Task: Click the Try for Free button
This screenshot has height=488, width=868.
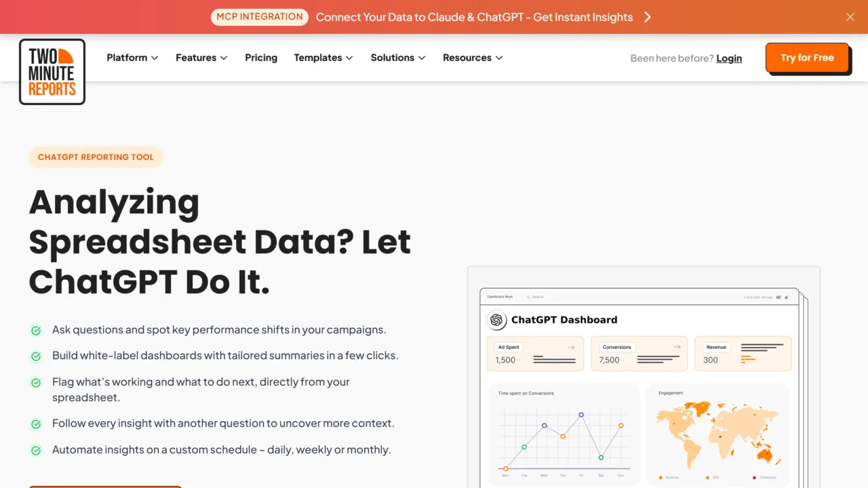Action: pos(807,58)
